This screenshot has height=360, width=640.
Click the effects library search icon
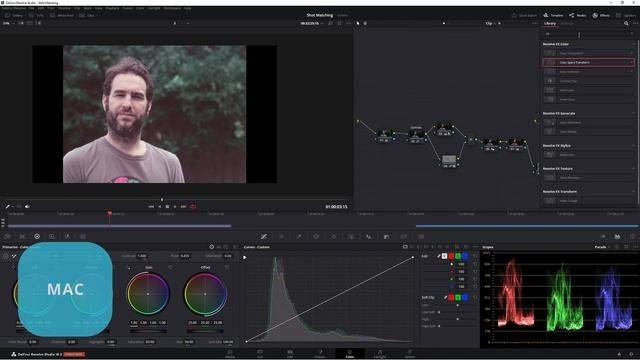(626, 23)
